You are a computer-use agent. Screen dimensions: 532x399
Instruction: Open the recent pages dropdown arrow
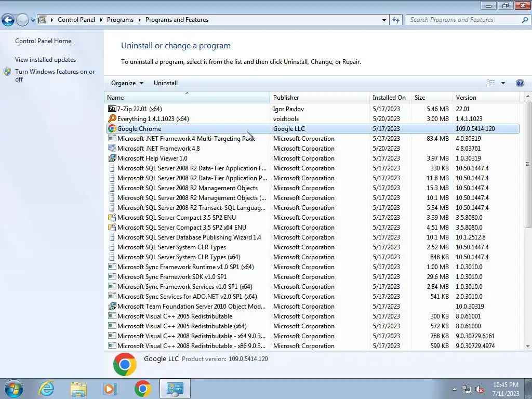(x=33, y=20)
